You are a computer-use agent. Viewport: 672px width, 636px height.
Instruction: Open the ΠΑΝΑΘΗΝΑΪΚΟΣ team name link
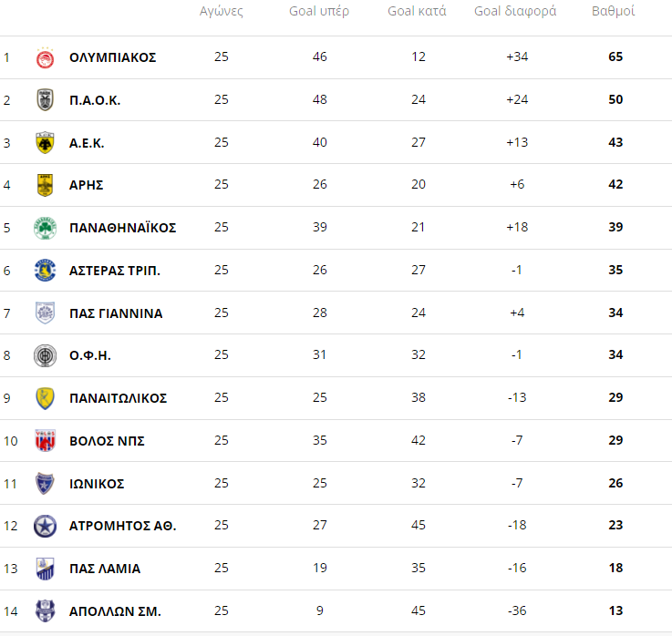pyautogui.click(x=122, y=228)
